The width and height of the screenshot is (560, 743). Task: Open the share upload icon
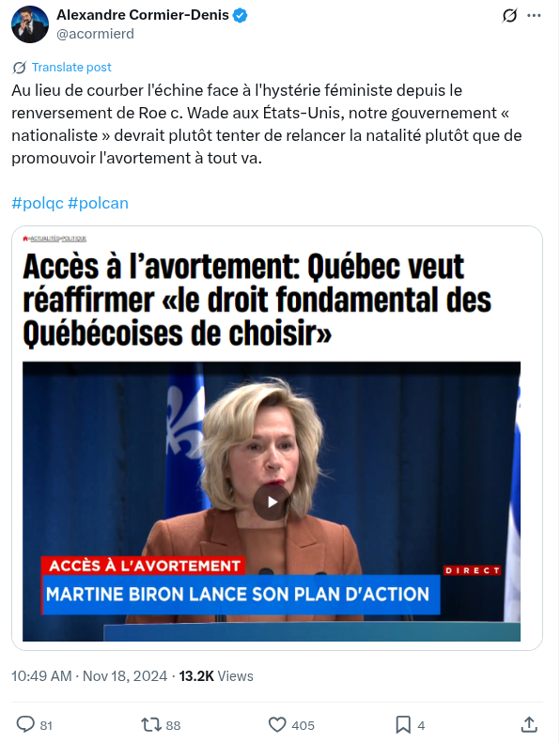[529, 724]
